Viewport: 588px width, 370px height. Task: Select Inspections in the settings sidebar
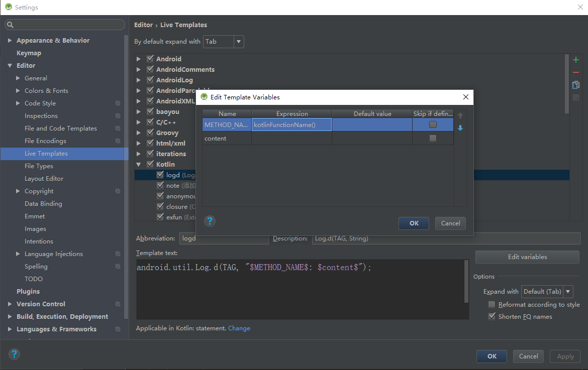(41, 115)
